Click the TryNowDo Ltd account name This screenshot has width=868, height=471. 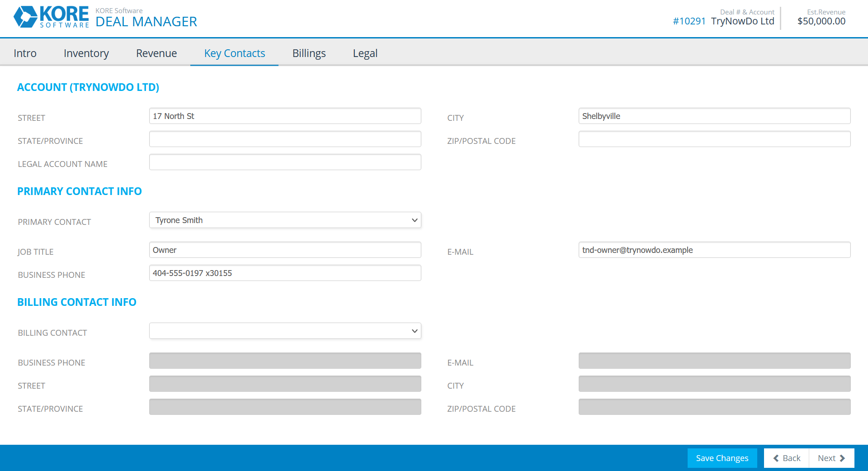pyautogui.click(x=743, y=21)
